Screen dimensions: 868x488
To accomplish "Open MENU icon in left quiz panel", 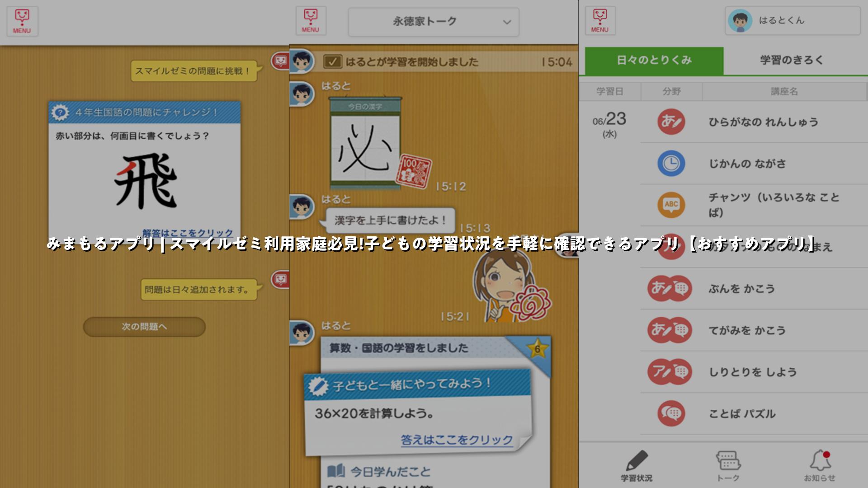I will click(22, 21).
